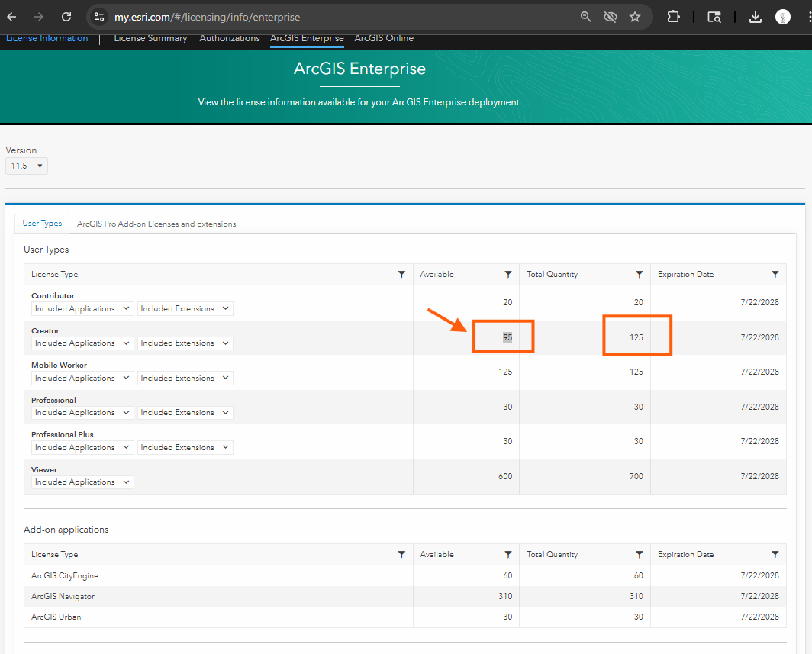Bookmark this page with the star icon
Image resolution: width=812 pixels, height=654 pixels.
(x=635, y=17)
